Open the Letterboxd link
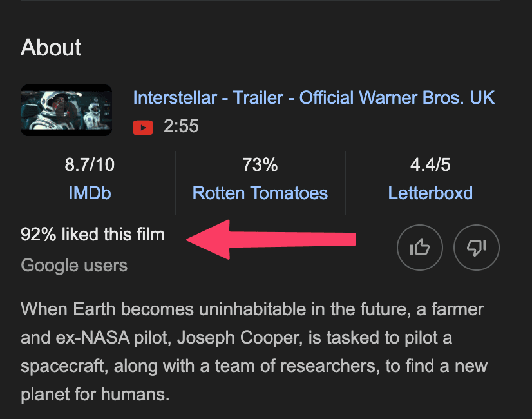Viewport: 532px width, 419px height. point(430,193)
